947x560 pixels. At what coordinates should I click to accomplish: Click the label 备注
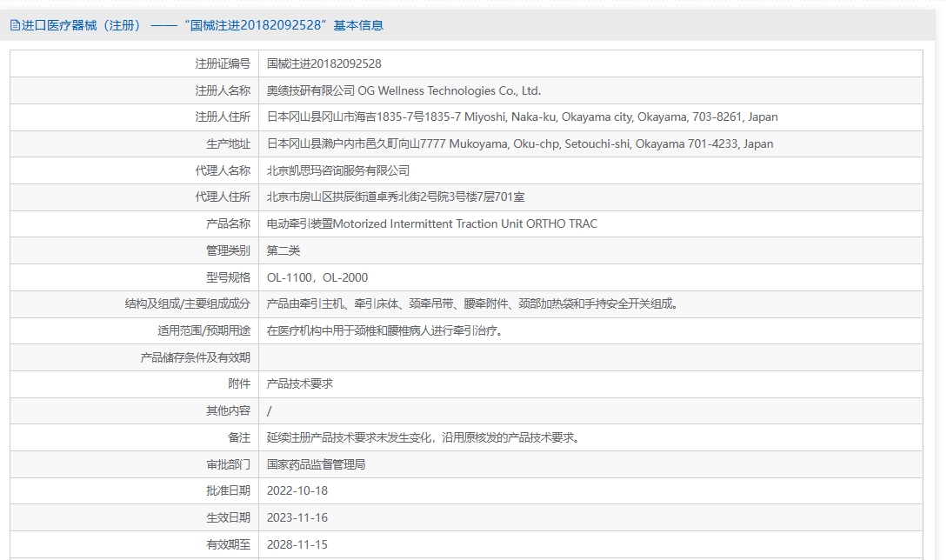coord(238,437)
